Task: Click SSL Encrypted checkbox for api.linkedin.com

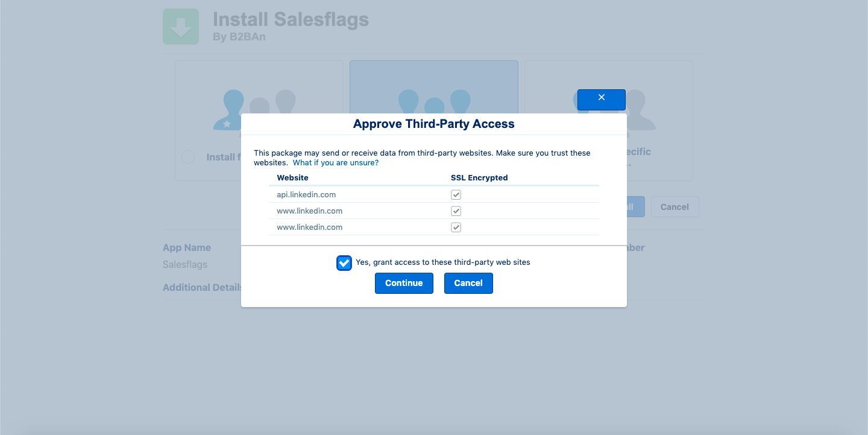Action: click(x=456, y=195)
